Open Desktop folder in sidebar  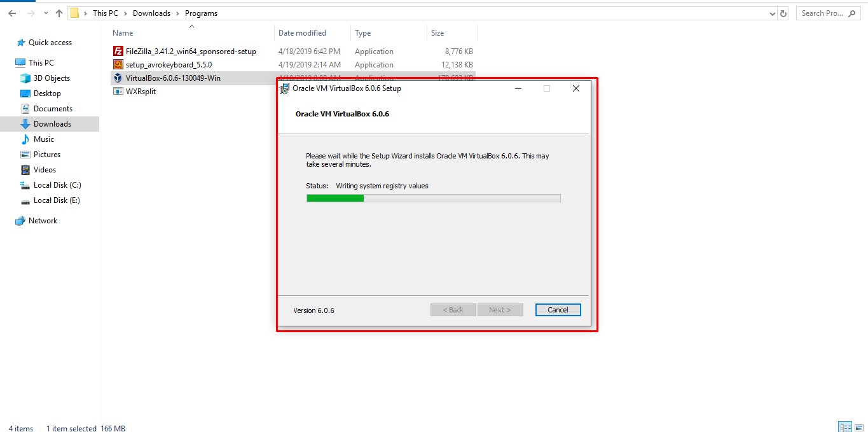[47, 94]
